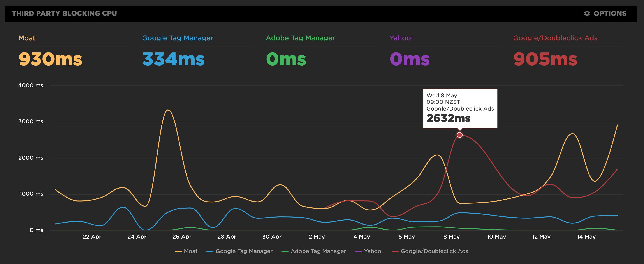Select the Google Tag Manager metric heading
This screenshot has width=644, height=264.
[178, 38]
